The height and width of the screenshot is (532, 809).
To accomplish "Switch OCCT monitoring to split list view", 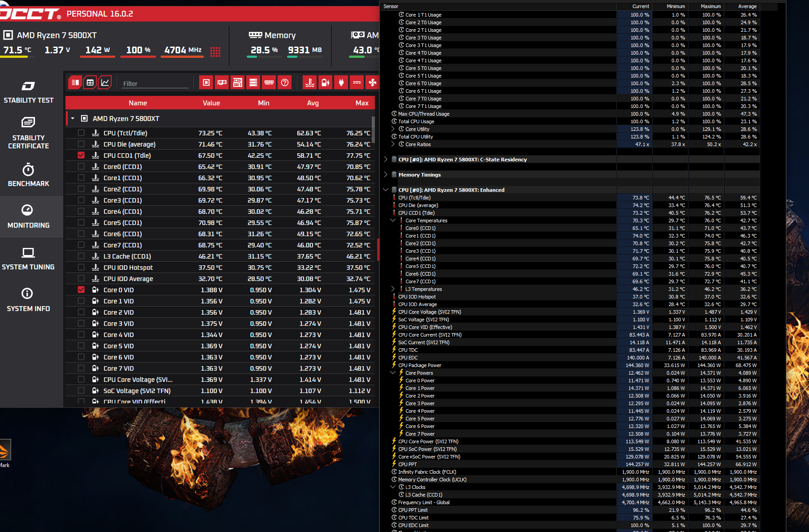I will coord(75,82).
